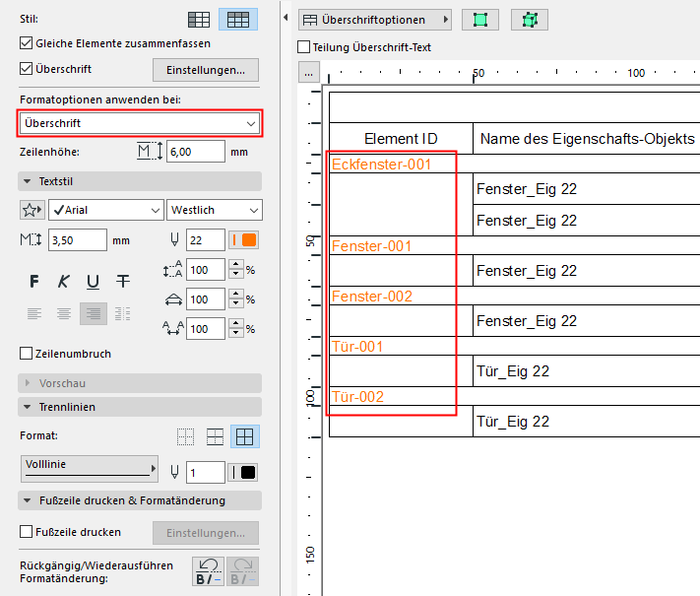Open the orange text pen color swatch
700x596 pixels.
click(x=244, y=240)
